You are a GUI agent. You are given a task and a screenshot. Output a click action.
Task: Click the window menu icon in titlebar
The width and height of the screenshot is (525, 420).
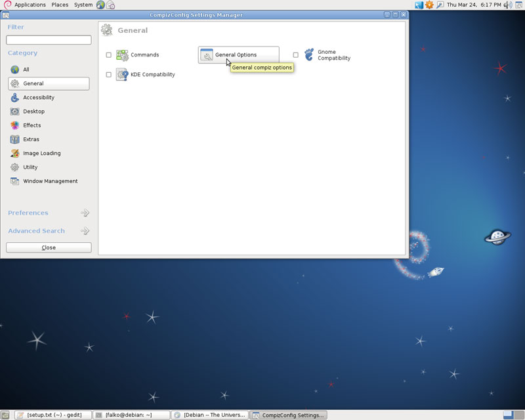coord(5,14)
